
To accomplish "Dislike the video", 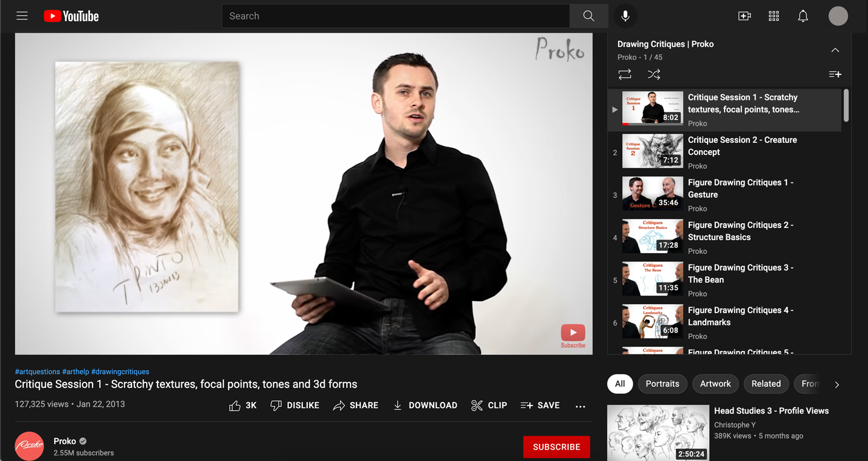I will [x=294, y=406].
